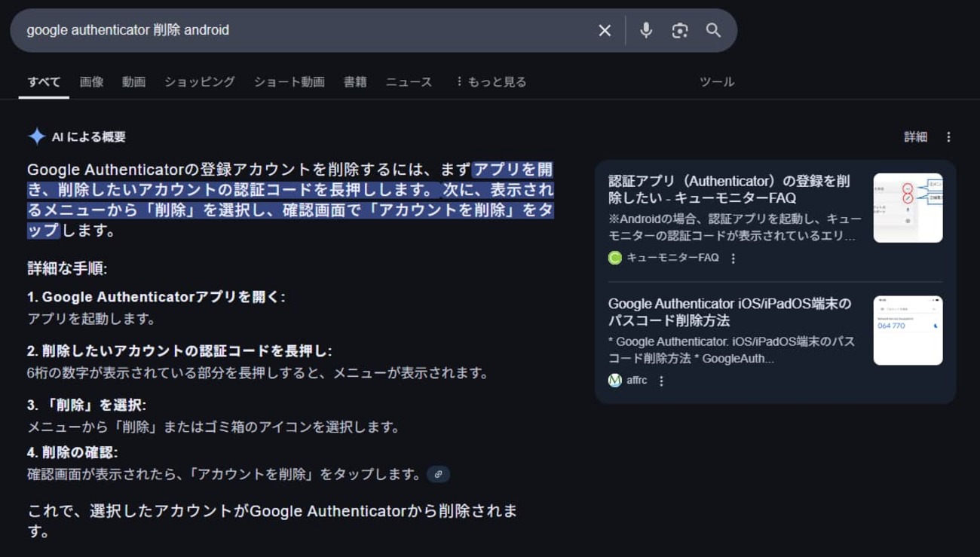Open the three-dot menu next to 詳細
The width and height of the screenshot is (980, 557).
[948, 136]
